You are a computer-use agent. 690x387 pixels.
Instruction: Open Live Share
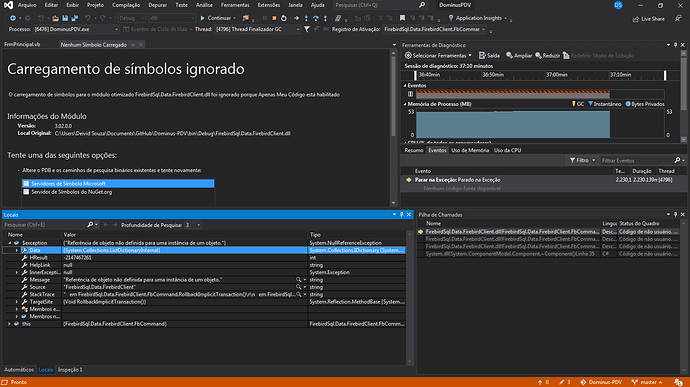coord(649,19)
